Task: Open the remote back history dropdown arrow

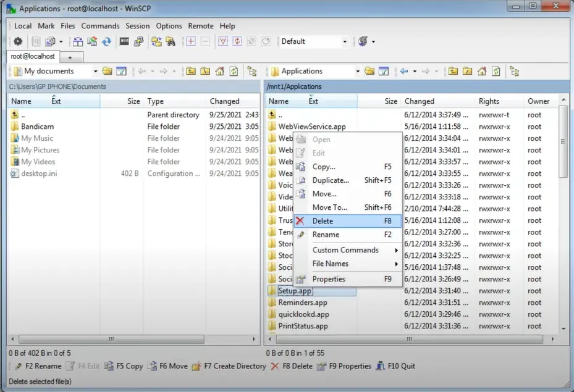Action: coord(415,71)
